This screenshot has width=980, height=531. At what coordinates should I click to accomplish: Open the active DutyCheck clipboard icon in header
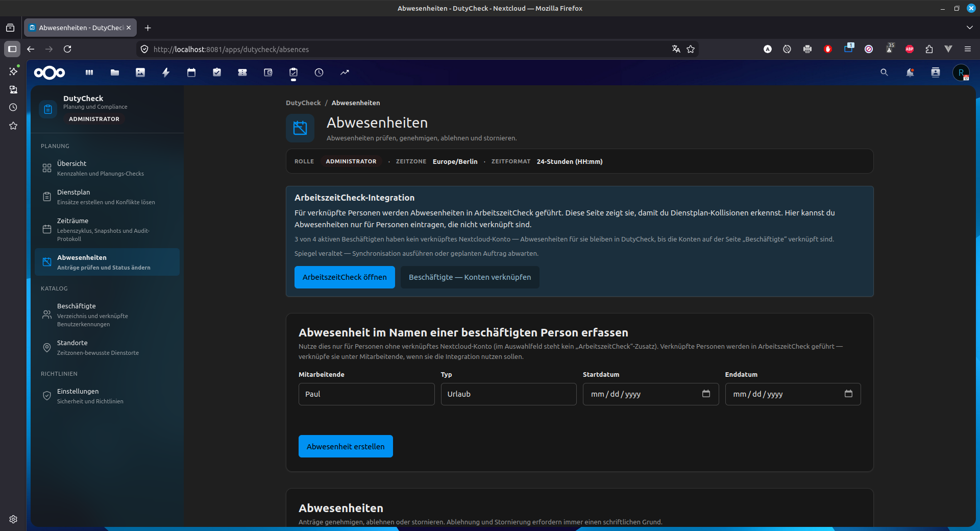(293, 73)
